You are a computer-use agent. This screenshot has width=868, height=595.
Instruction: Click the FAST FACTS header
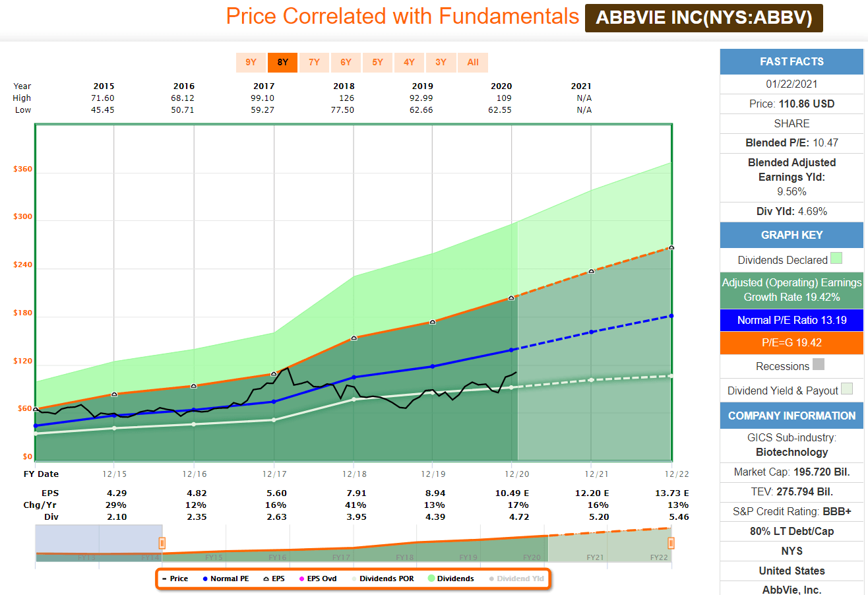(x=791, y=61)
